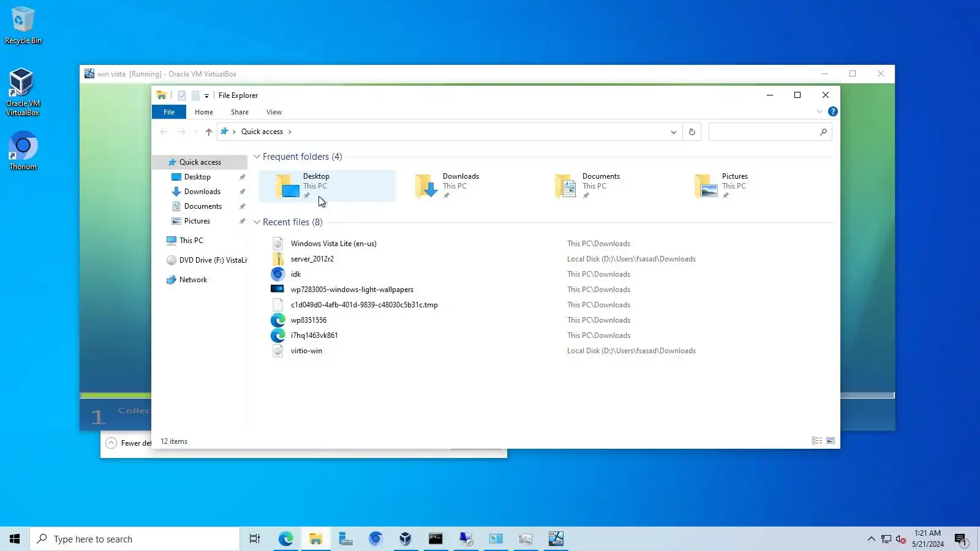980x551 pixels.
Task: Collapse the Recent files group
Action: click(x=257, y=222)
